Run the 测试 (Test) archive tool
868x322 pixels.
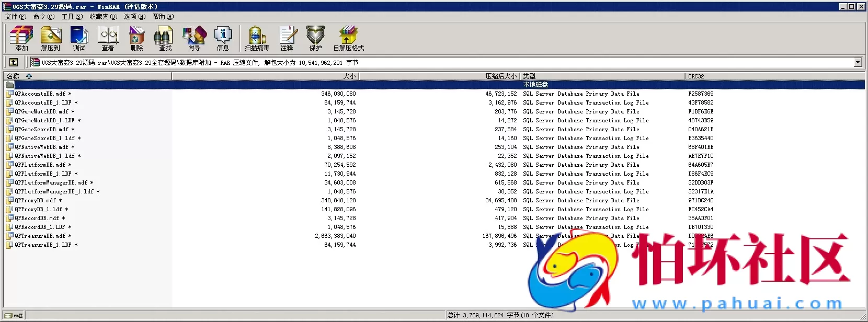point(79,38)
